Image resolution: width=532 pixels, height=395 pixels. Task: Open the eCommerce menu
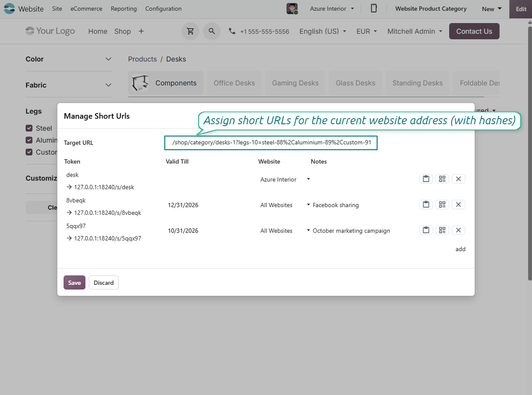pyautogui.click(x=86, y=8)
